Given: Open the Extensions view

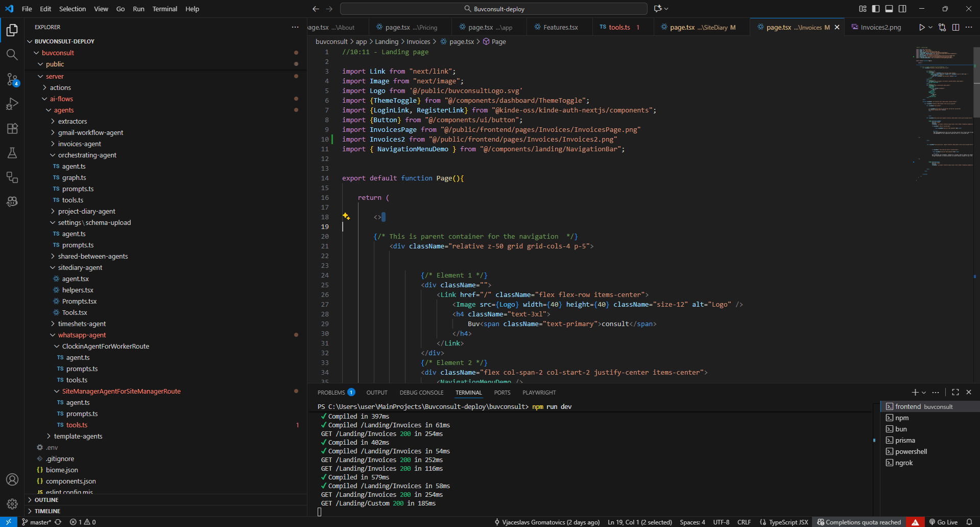Looking at the screenshot, I should [12, 128].
